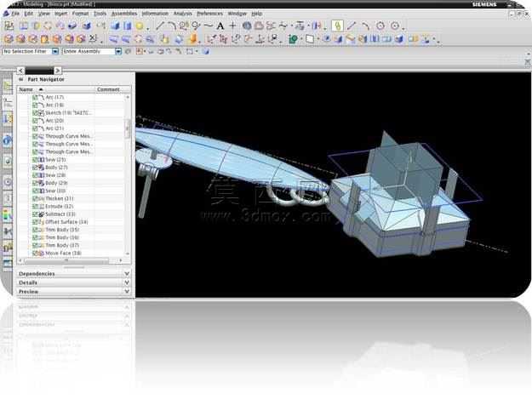
Task: Uncheck the Trim Body (37) checkbox
Action: (x=35, y=245)
